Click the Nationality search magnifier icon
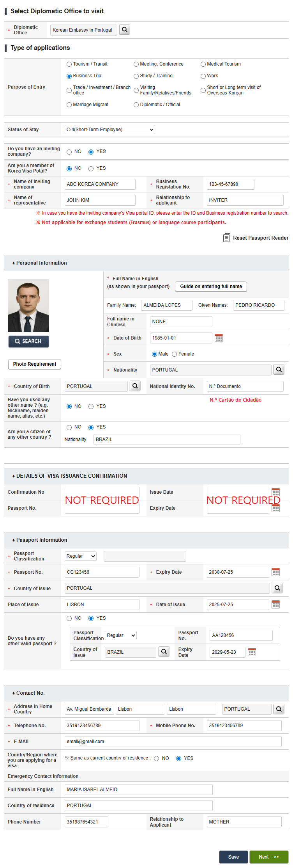The height and width of the screenshot is (868, 293). tap(279, 370)
